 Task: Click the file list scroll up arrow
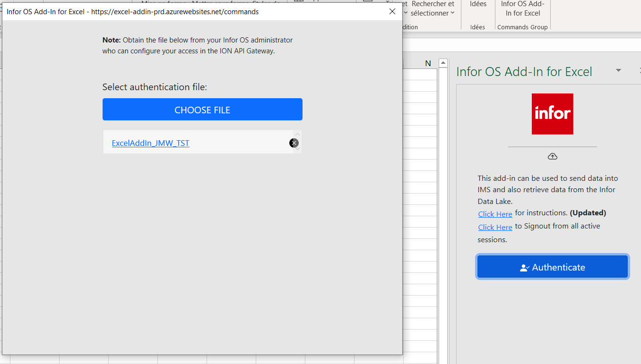[x=297, y=135]
